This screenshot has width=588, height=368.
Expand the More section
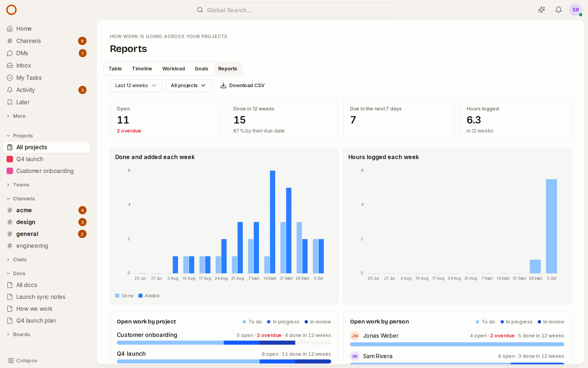[x=16, y=116]
